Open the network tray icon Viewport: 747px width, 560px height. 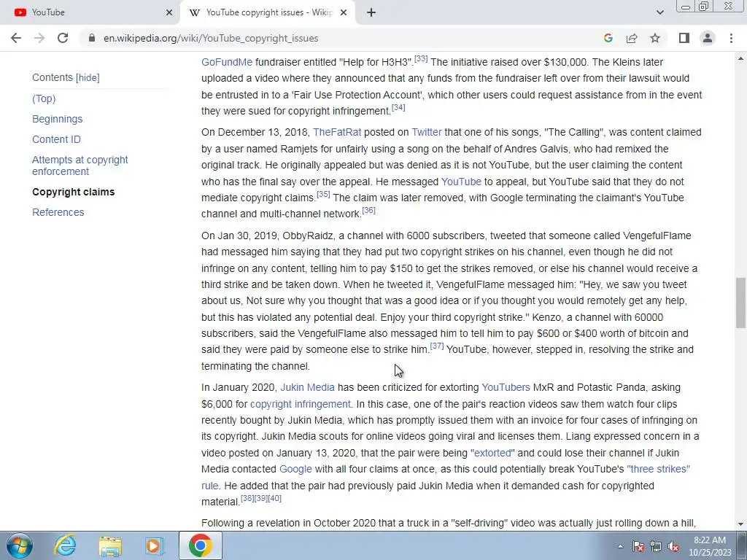[656, 546]
